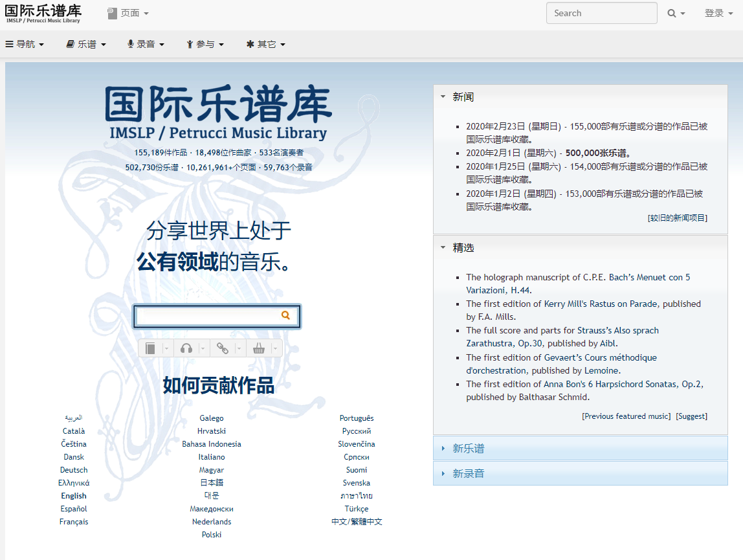Switch language to العربية Arabic
Screen dimensions: 743x560
[74, 418]
